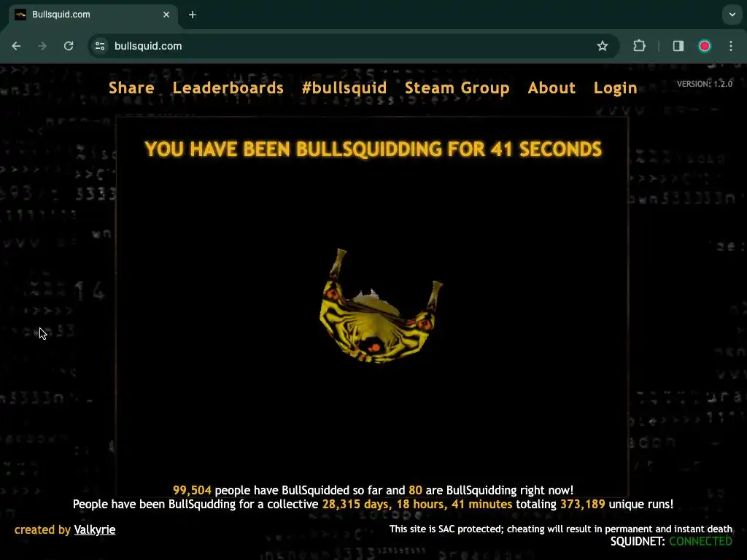Toggle the browser side panel icon

(678, 46)
